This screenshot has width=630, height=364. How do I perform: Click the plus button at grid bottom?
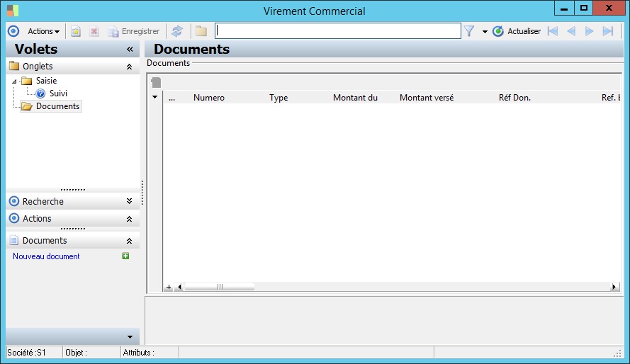(169, 287)
